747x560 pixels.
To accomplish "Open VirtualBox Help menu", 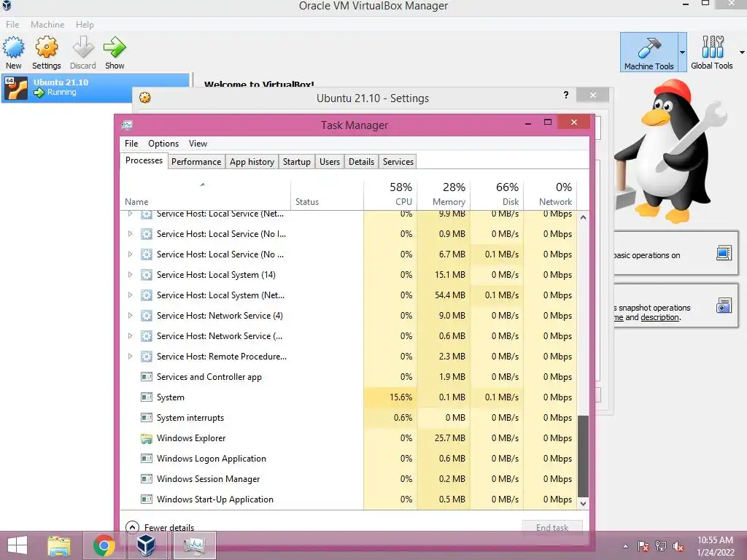I will coord(85,24).
